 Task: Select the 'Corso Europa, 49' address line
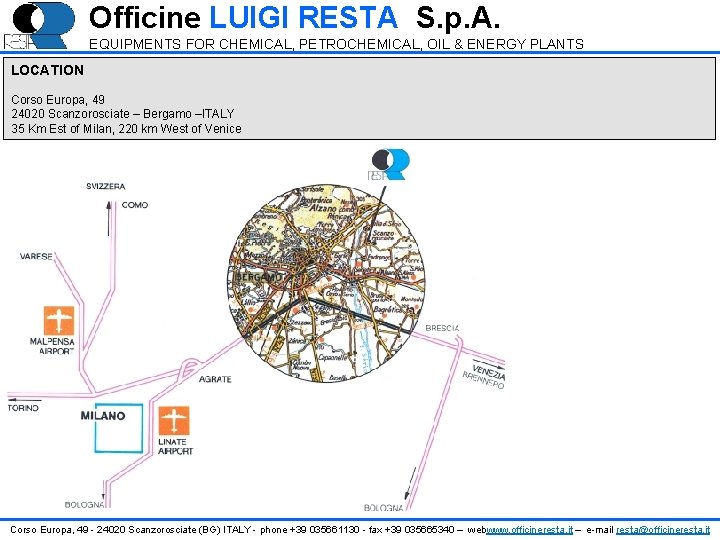[58, 100]
